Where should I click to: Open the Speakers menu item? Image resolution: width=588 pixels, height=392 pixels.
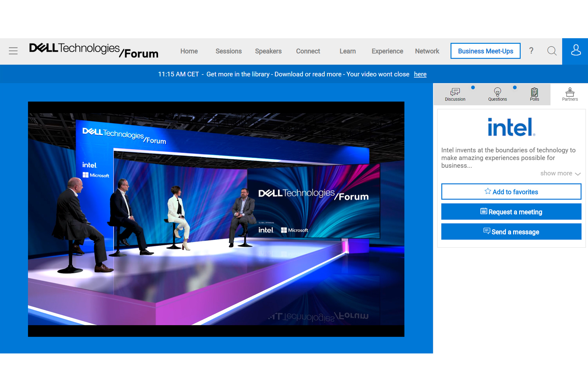268,51
